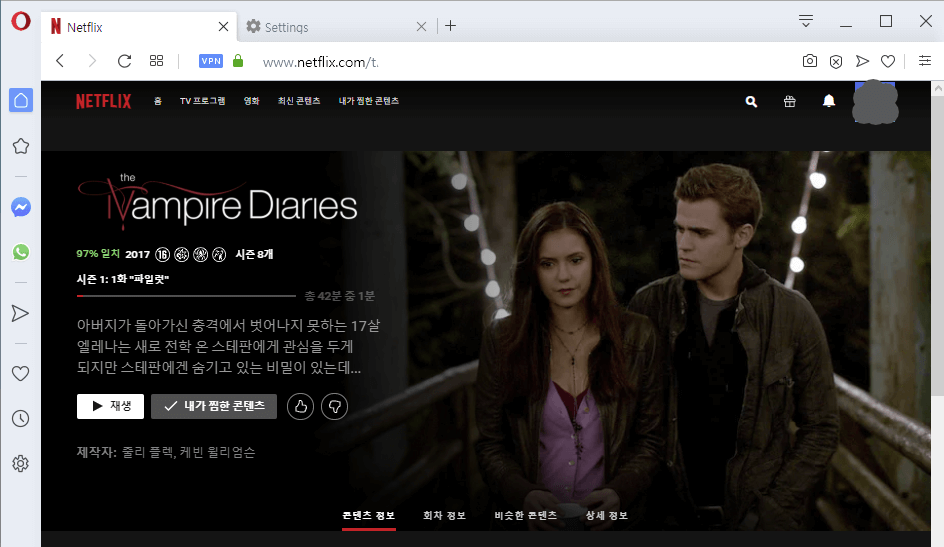Open a new tab with plus button
The height and width of the screenshot is (547, 944).
point(450,26)
